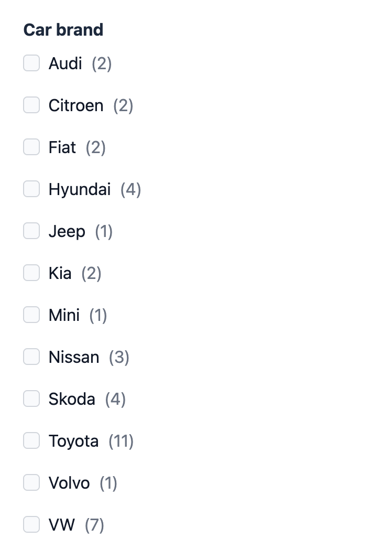Select the VW filter checkbox
Viewport: 392px width, 560px height.
pos(31,524)
